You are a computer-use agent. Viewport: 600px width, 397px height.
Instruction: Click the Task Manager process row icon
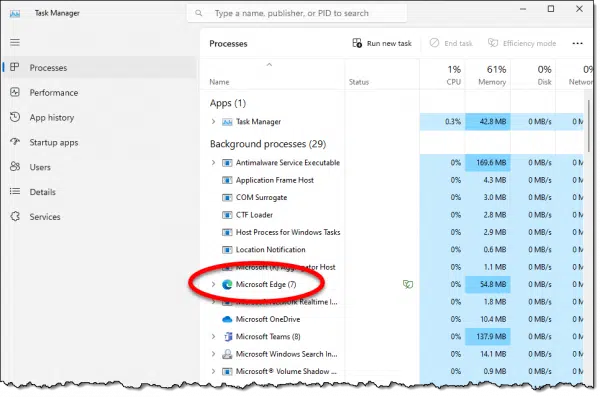click(227, 122)
